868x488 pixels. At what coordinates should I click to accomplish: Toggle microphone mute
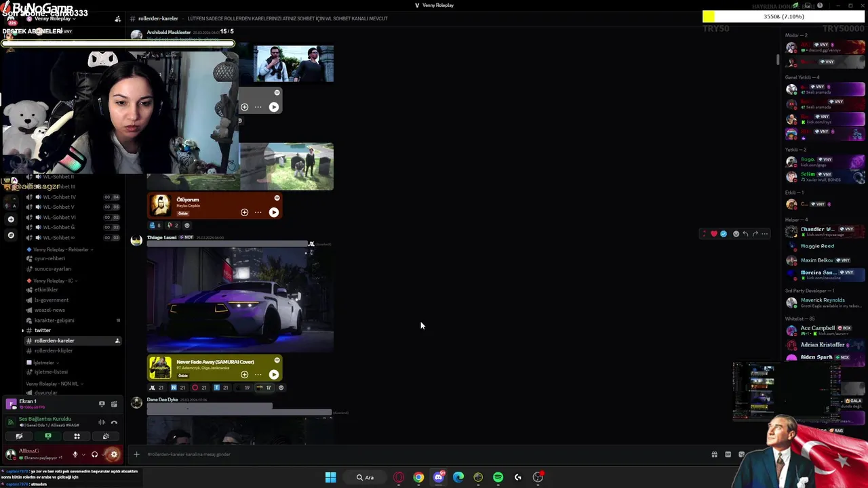coord(75,455)
